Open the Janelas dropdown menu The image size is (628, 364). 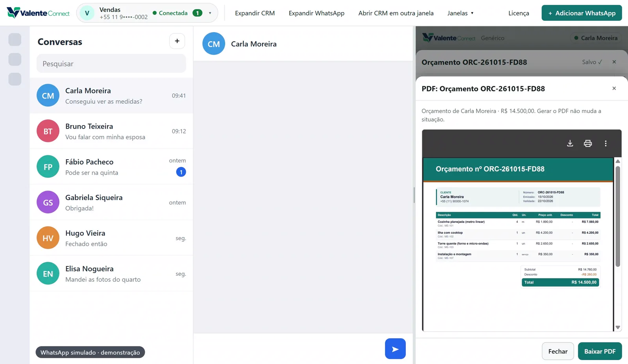[x=460, y=13]
